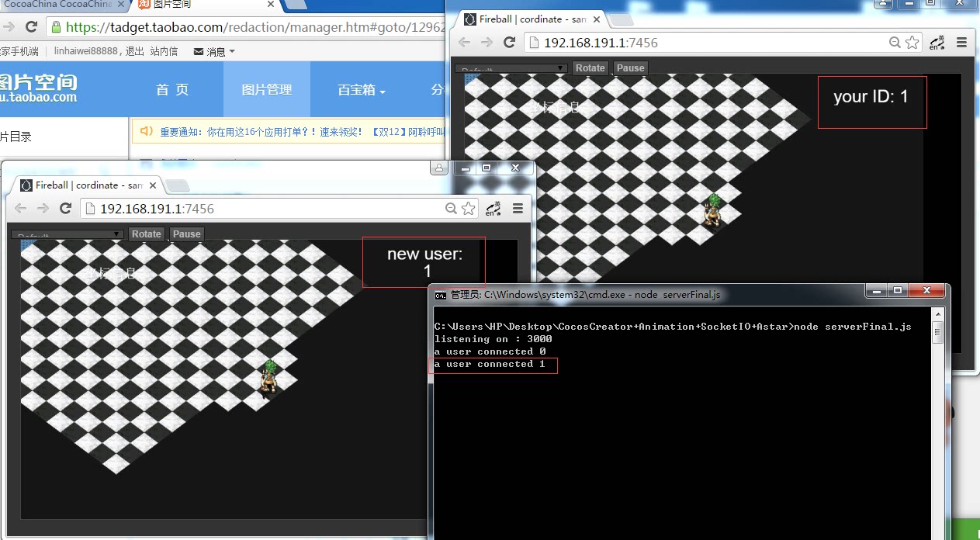Click the 'a user connected 0' console line

click(x=490, y=351)
